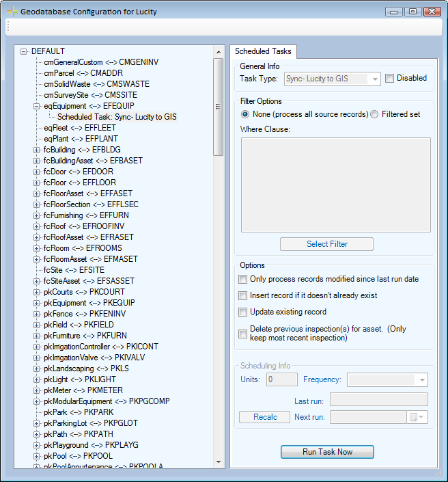This screenshot has height=482, width=448.
Task: Click the Lucity app icon in title bar
Action: (x=12, y=12)
